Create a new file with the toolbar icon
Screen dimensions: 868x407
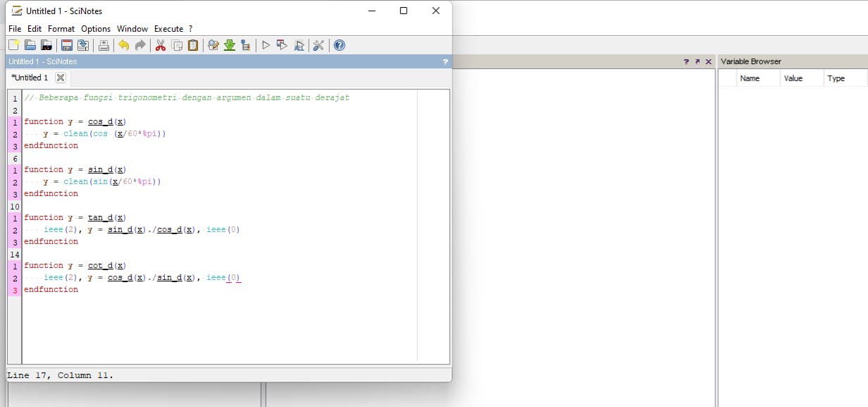13,45
